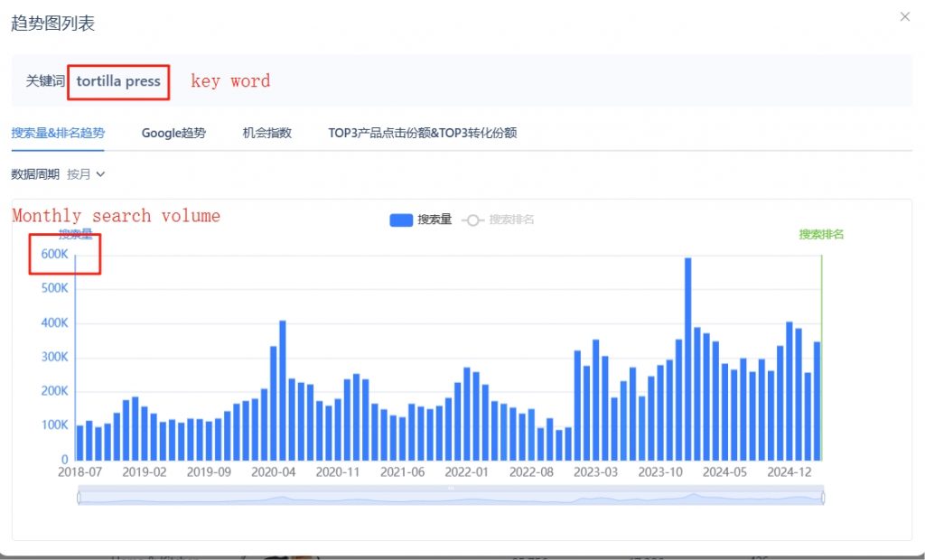Close the 趋势图列表 dialog
Image resolution: width=925 pixels, height=560 pixels.
(x=905, y=17)
